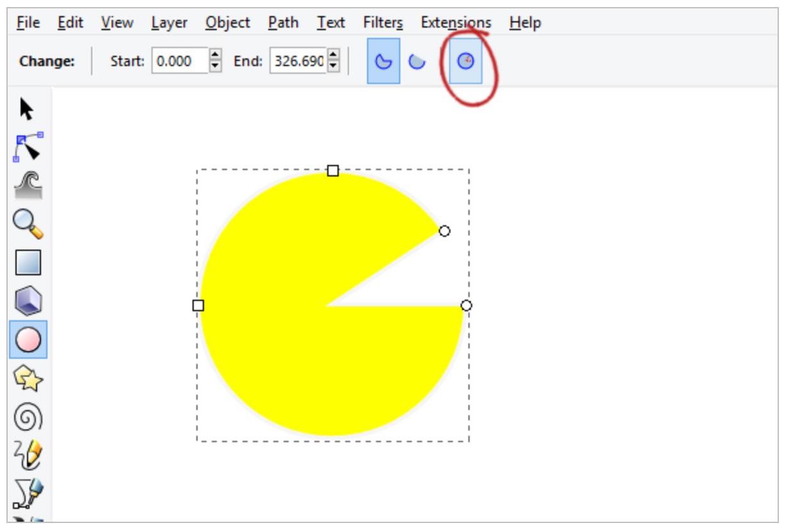The image size is (793, 532).
Task: Select the Bezier pen tool
Action: [x=28, y=493]
